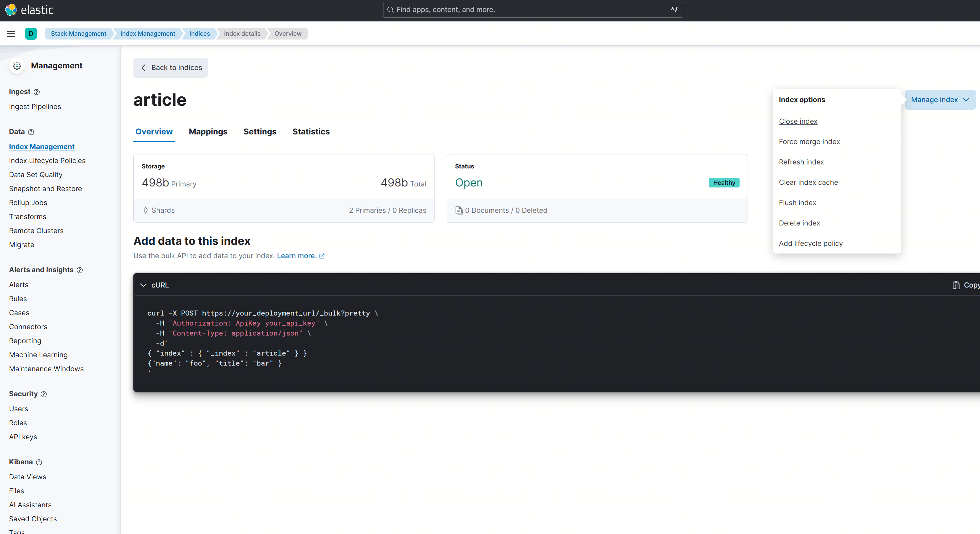
Task: Open Data Set Quality
Action: tap(36, 175)
